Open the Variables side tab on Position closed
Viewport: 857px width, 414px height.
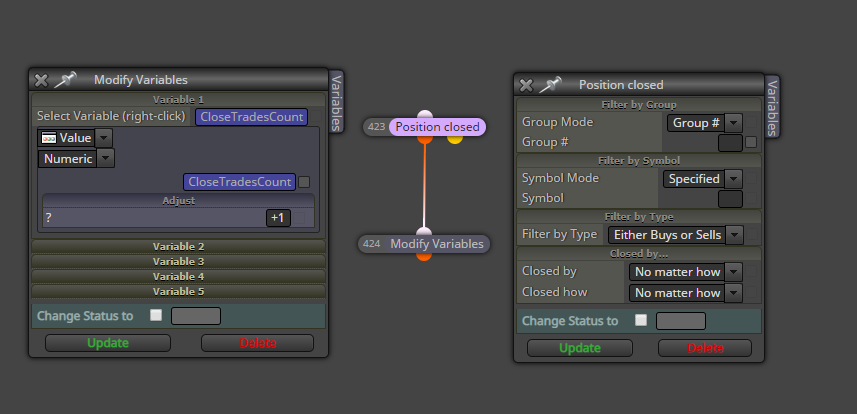pyautogui.click(x=772, y=106)
